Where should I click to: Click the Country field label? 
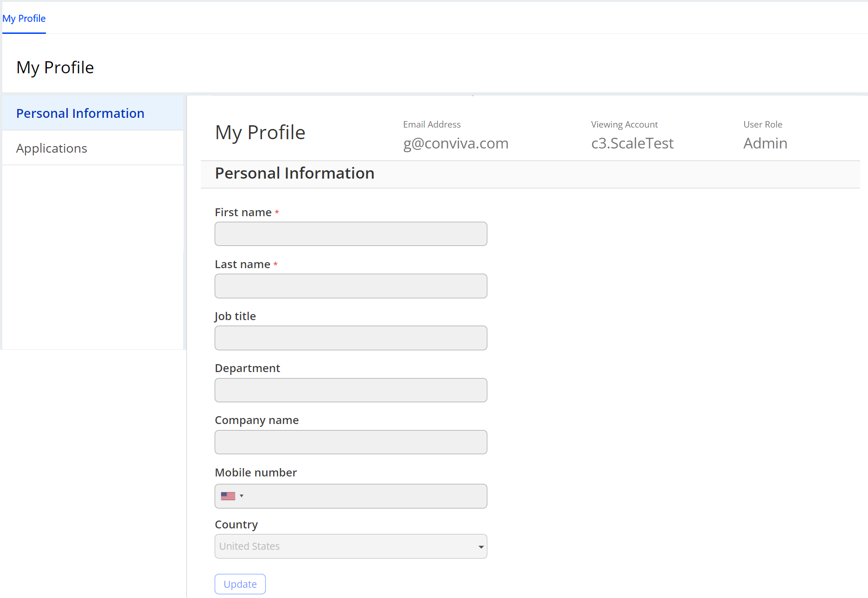point(236,525)
